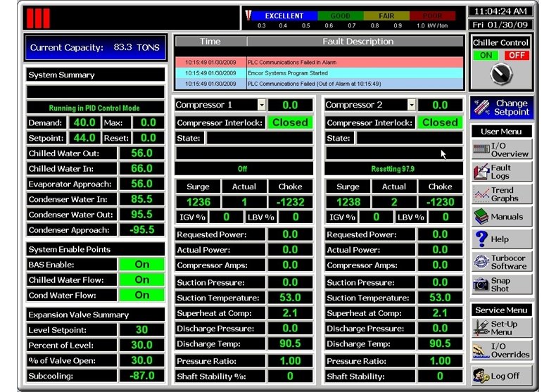View the Trend Graphs

click(502, 194)
